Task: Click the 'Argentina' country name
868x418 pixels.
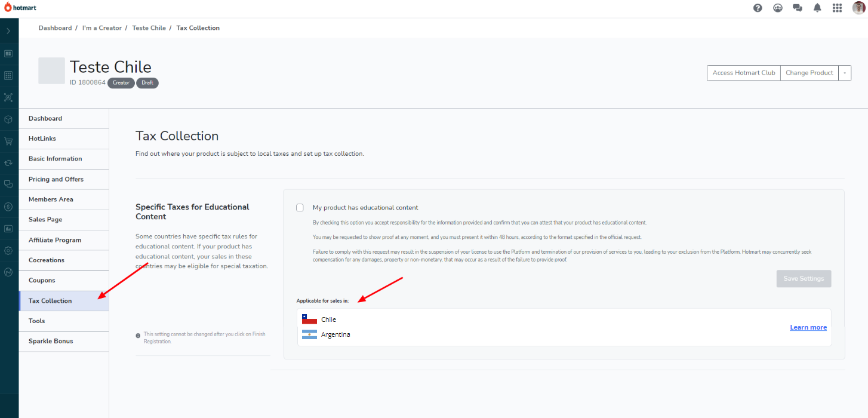Action: (x=335, y=335)
